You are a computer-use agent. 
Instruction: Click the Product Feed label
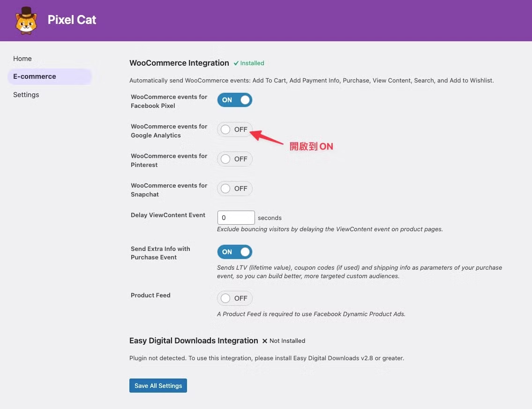(150, 295)
